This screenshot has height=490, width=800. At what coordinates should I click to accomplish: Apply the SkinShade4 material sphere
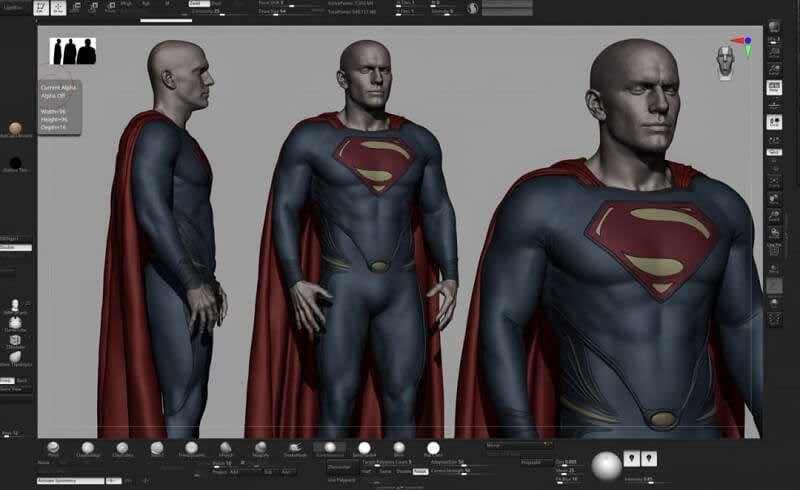click(x=364, y=449)
